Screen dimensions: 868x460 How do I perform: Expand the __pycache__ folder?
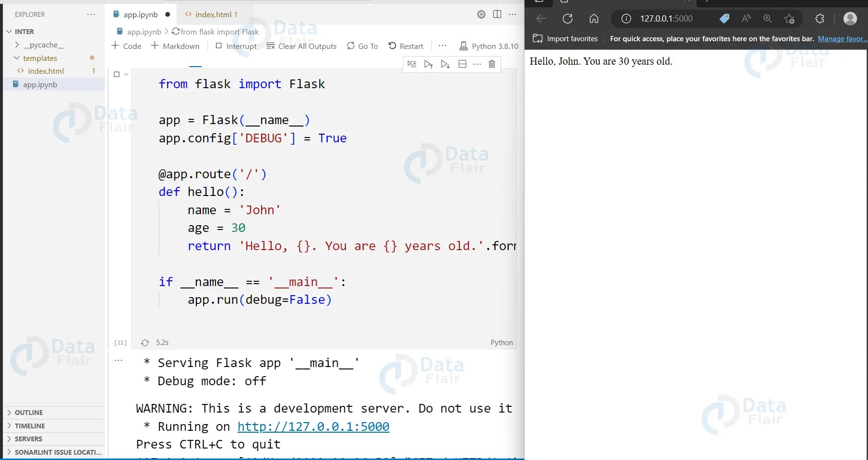(17, 45)
